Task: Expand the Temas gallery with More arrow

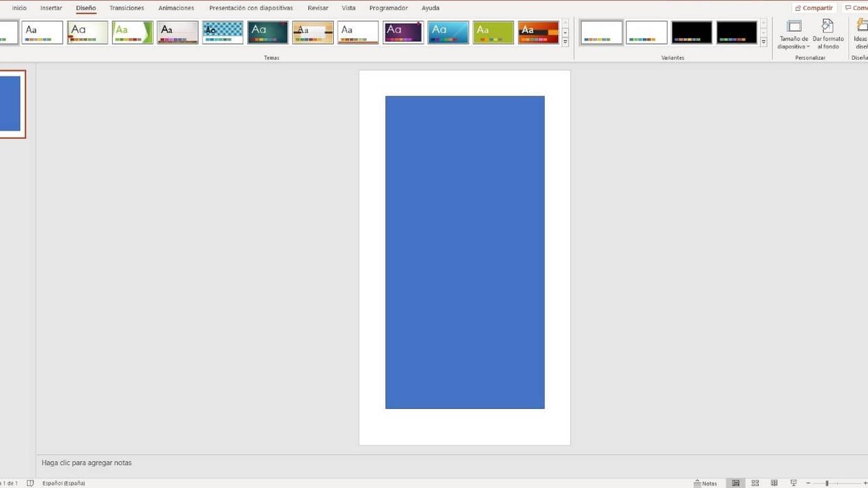Action: click(x=565, y=43)
